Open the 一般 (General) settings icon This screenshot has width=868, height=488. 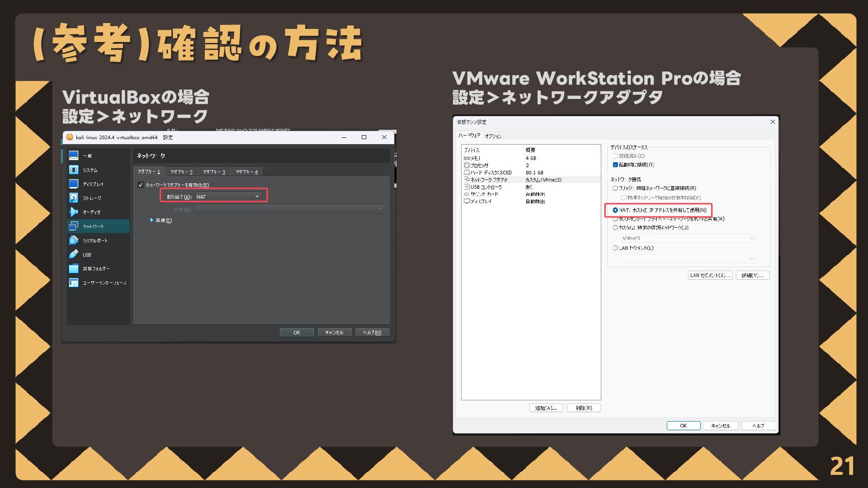[74, 155]
